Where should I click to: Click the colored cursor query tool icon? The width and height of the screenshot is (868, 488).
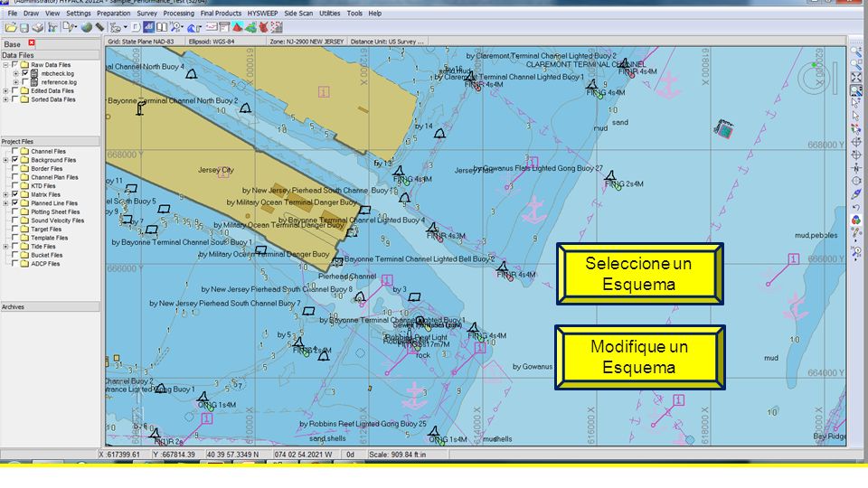point(856,129)
